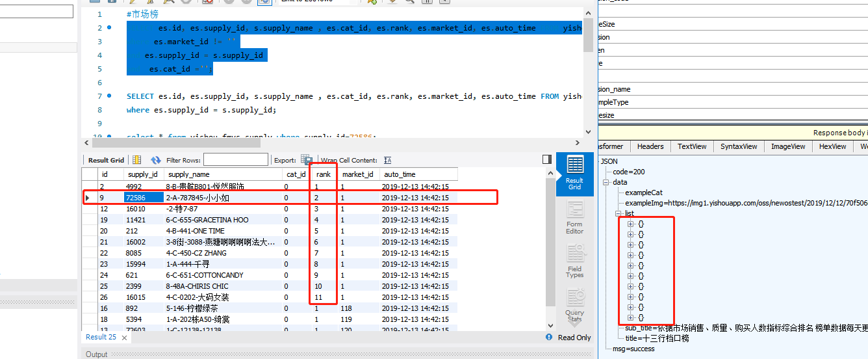The height and width of the screenshot is (359, 868).
Task: Sort by the supply_name column header
Action: tap(223, 174)
